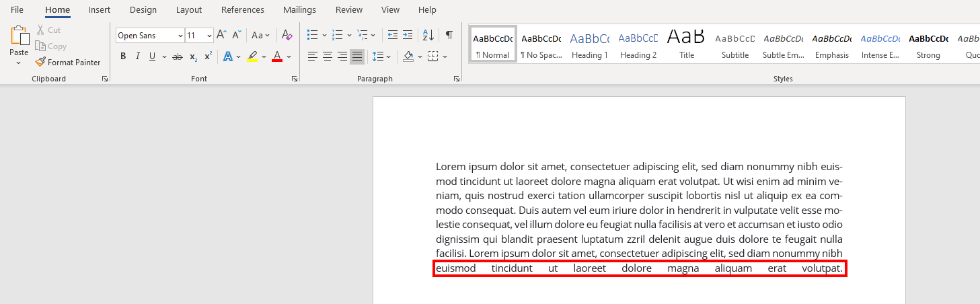980x304 pixels.
Task: Apply the Heading 1 style
Action: [x=589, y=44]
